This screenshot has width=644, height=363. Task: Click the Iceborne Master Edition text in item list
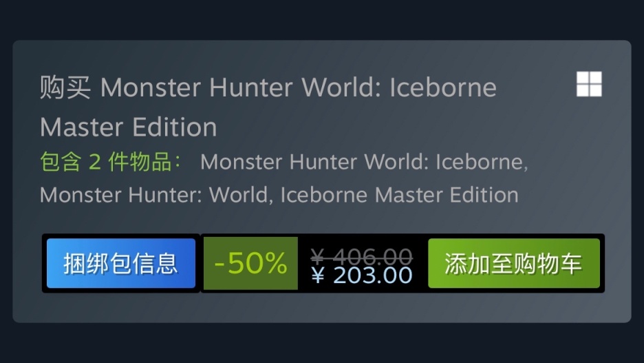coord(399,195)
